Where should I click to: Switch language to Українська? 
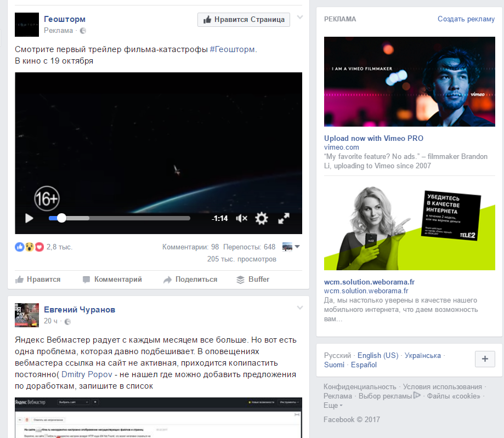click(x=423, y=355)
